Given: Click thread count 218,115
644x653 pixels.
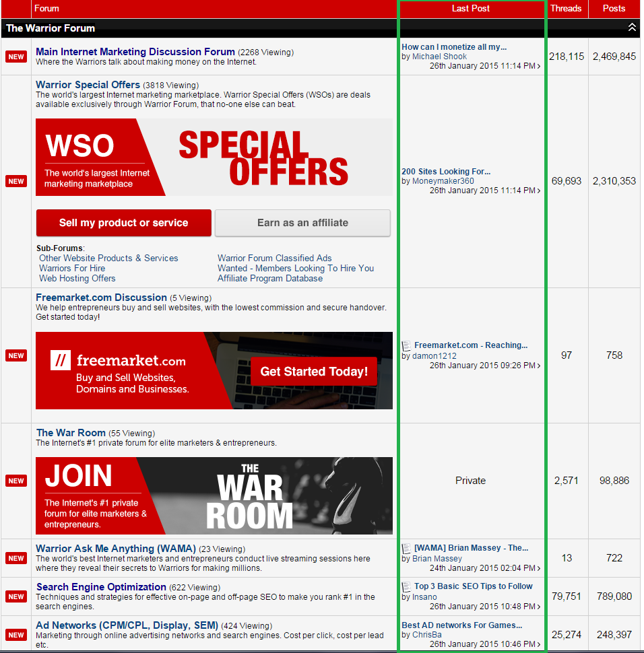Looking at the screenshot, I should coord(567,57).
